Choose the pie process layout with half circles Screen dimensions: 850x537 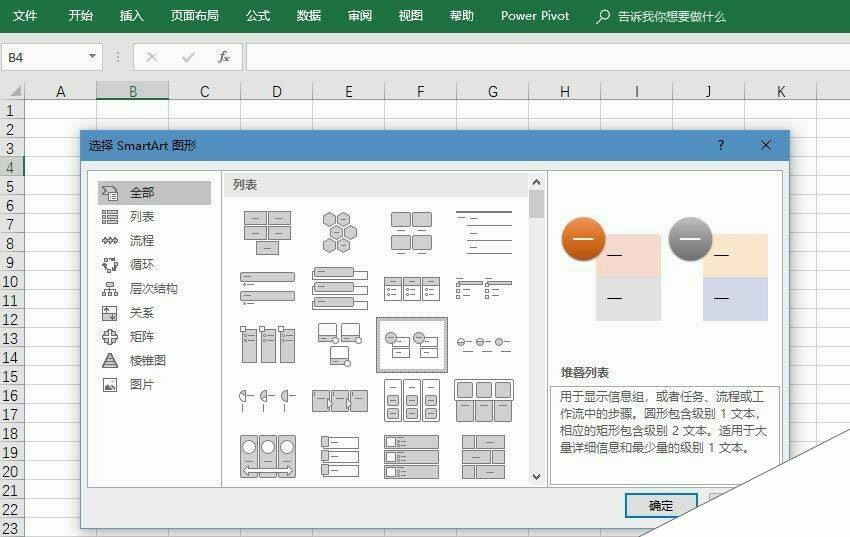pyautogui.click(x=267, y=401)
